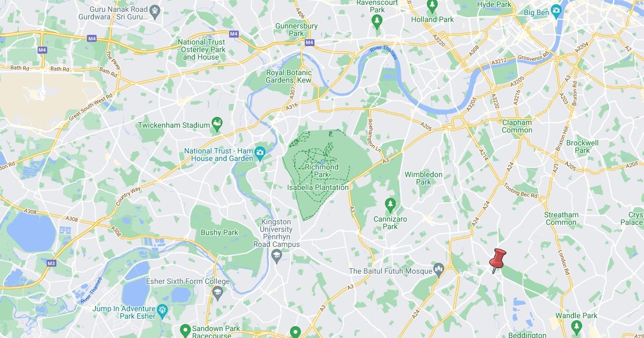
Task: Click the Bushy Park label
Action: (x=219, y=232)
